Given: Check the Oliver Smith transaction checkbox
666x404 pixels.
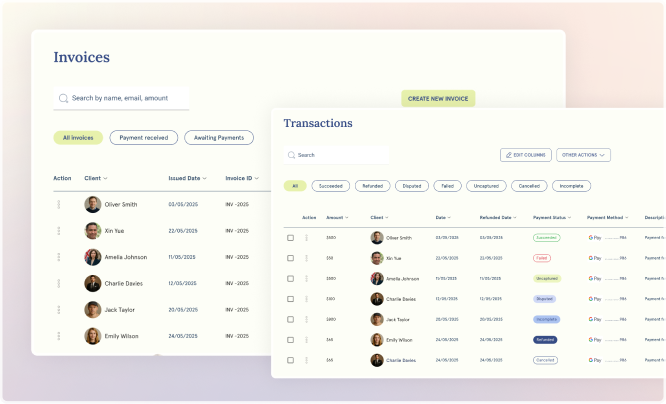Looking at the screenshot, I should (x=291, y=238).
